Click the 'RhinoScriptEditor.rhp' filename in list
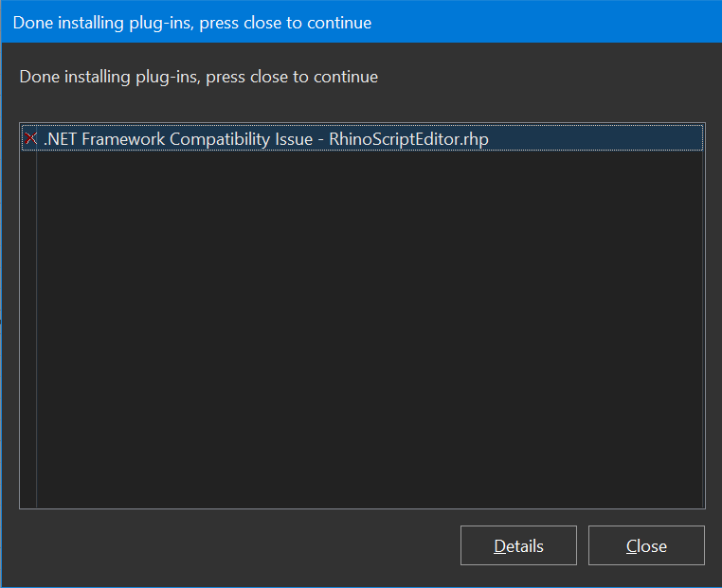This screenshot has width=722, height=588. pos(408,139)
